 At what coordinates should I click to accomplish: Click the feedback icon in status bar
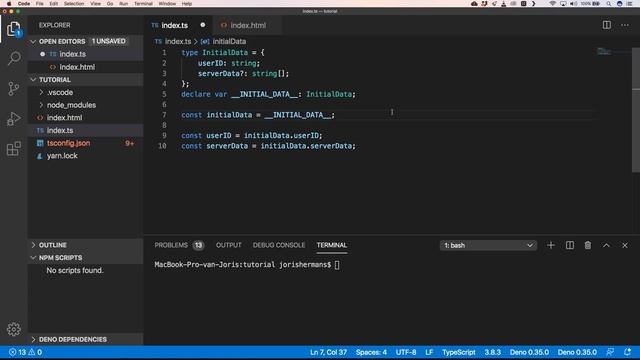(610, 352)
